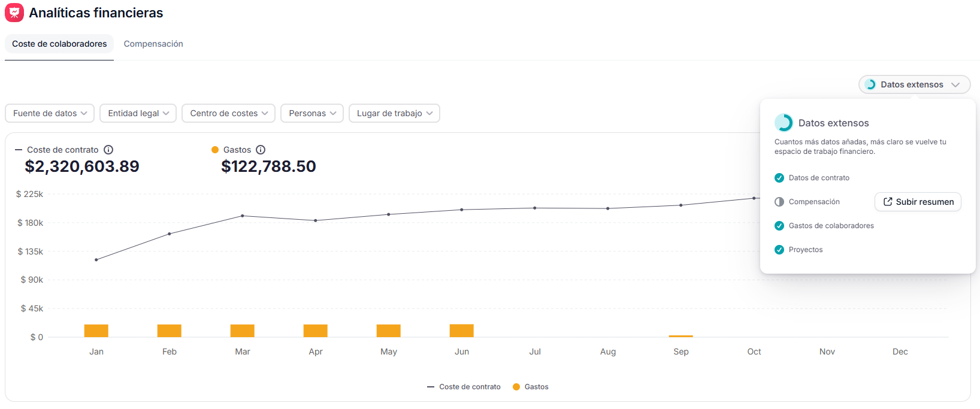Open the Centro de costes dropdown
The width and height of the screenshot is (980, 409).
(x=228, y=113)
